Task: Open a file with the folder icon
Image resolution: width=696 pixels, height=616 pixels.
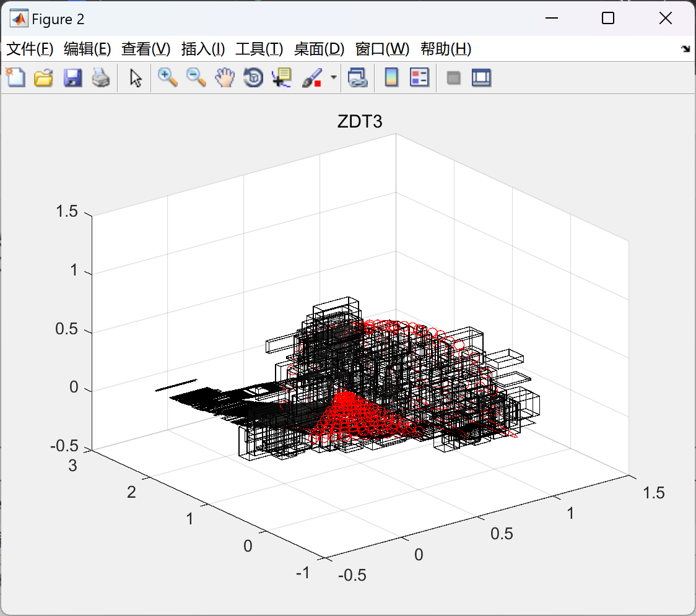Action: (x=43, y=77)
